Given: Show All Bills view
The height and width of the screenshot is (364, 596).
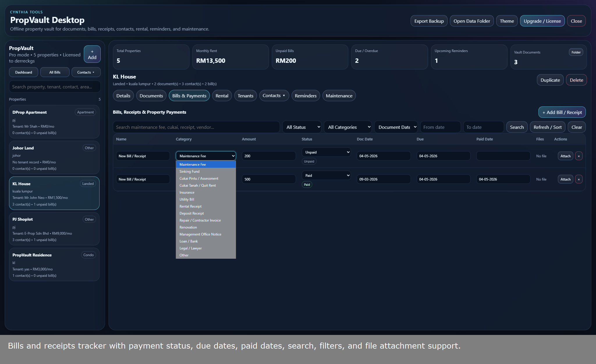Looking at the screenshot, I should 55,72.
